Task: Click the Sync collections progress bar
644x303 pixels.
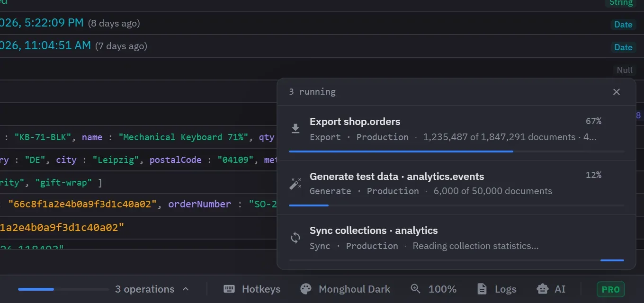Action: (x=456, y=260)
